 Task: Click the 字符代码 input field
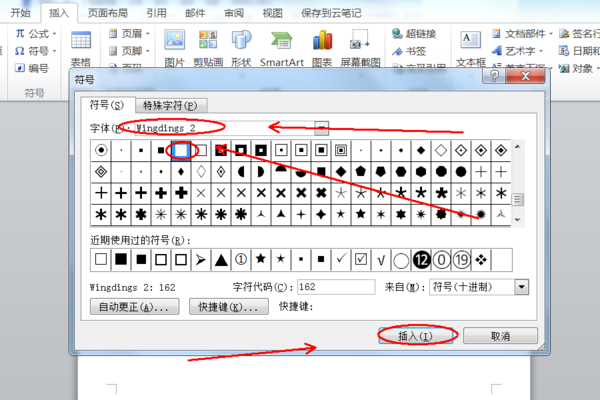tap(336, 287)
